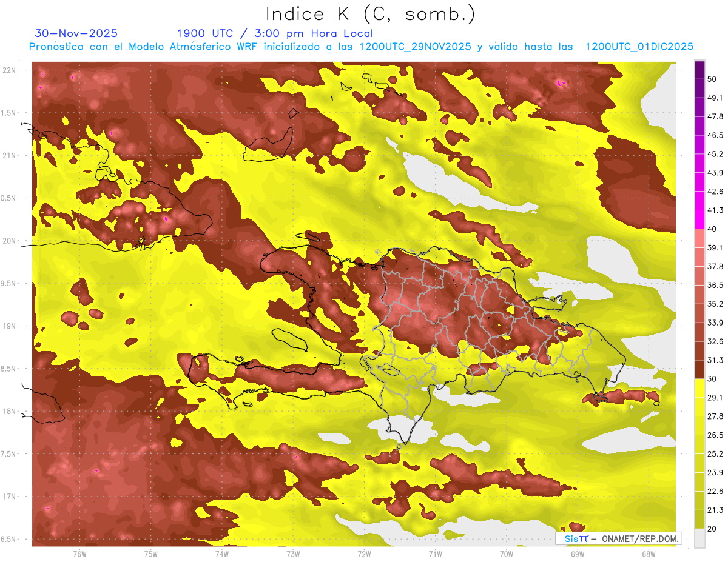Click the '71W' longitude axis label
Viewport: 728px width, 562px height.
click(x=435, y=554)
